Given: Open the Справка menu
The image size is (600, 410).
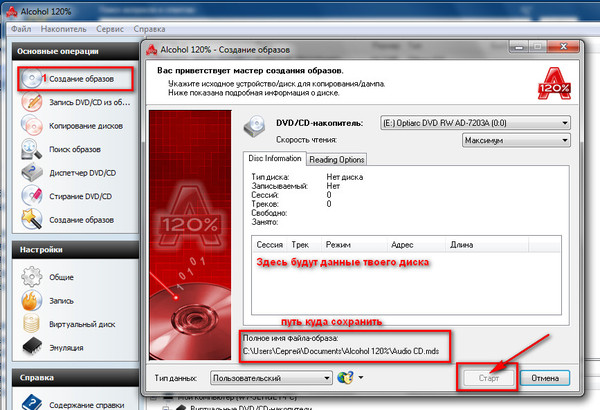Looking at the screenshot, I should [149, 29].
